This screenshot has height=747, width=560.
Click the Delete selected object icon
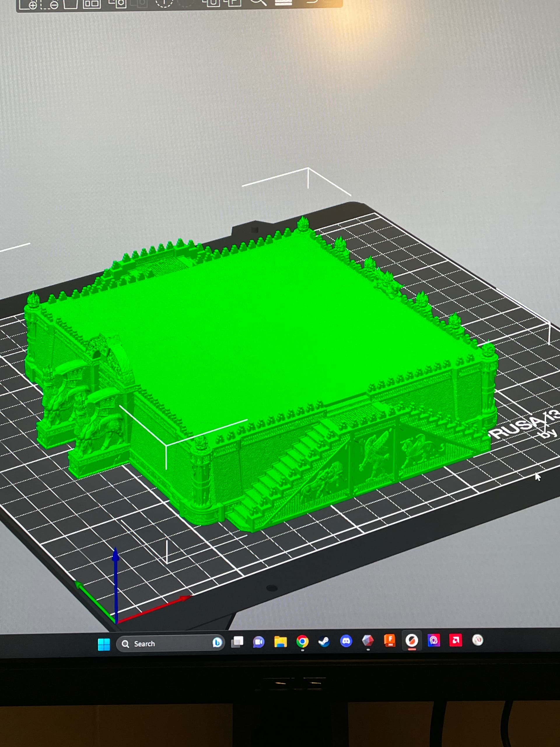[x=50, y=4]
